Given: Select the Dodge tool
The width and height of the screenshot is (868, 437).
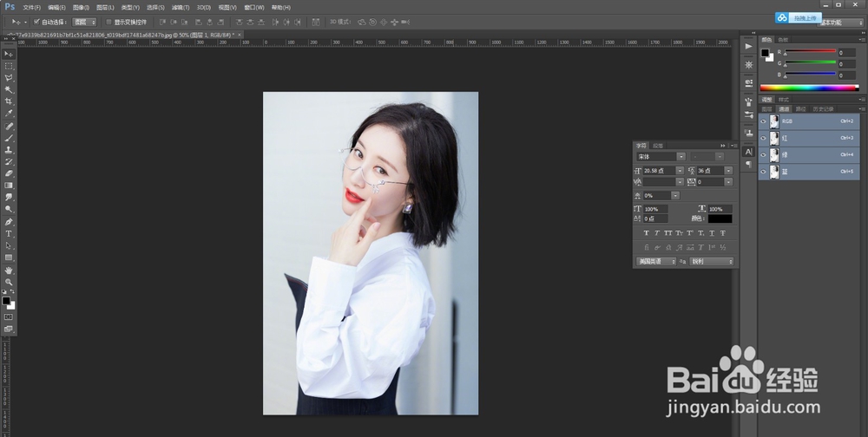Looking at the screenshot, I should point(9,209).
